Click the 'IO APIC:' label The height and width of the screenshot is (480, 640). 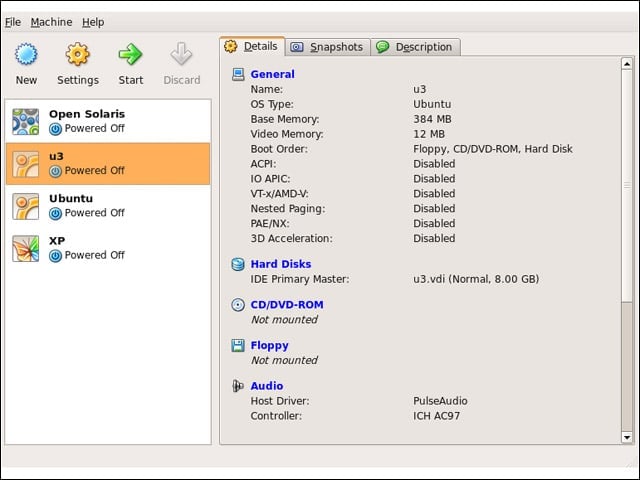[x=270, y=179]
